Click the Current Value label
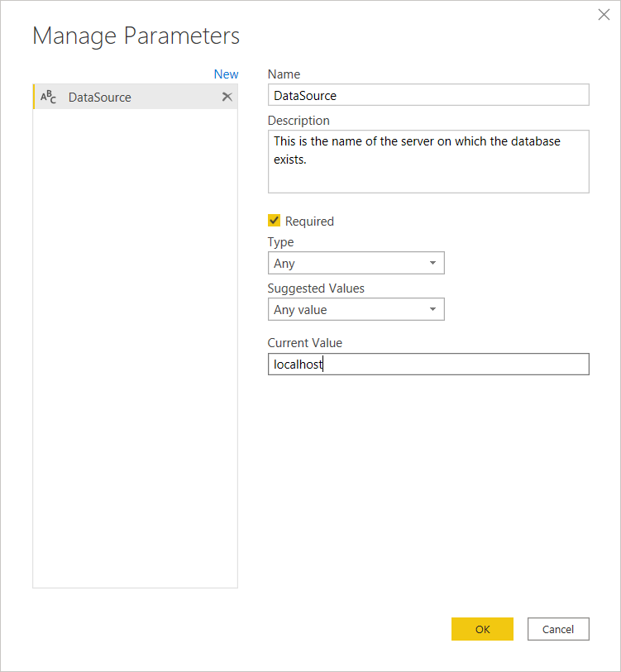Viewport: 621px width, 672px height. 304,343
